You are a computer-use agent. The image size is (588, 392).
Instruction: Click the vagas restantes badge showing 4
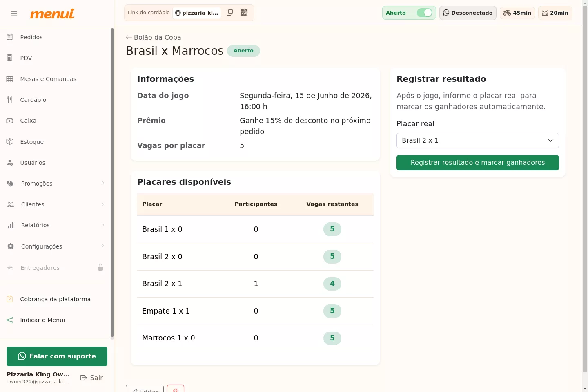(332, 284)
